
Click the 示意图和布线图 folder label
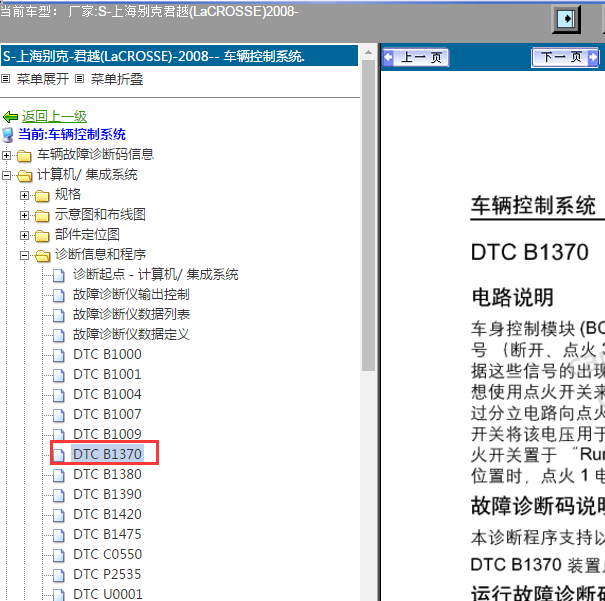(100, 214)
